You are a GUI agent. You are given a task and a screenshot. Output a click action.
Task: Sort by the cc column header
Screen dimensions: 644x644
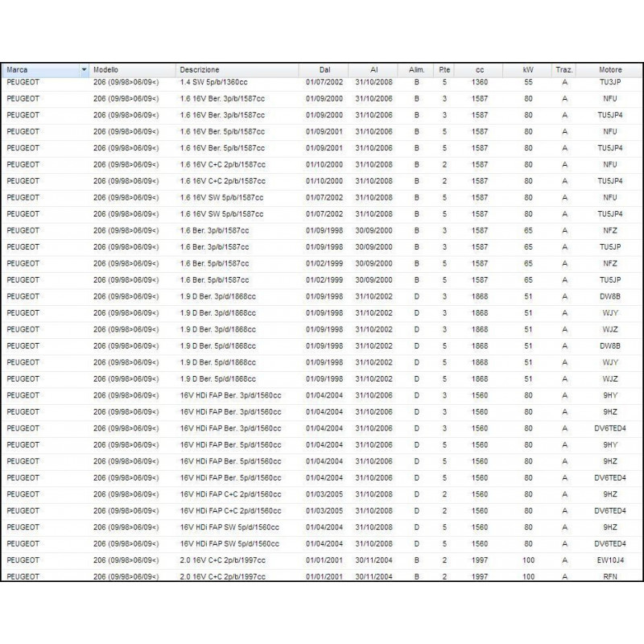tap(481, 70)
